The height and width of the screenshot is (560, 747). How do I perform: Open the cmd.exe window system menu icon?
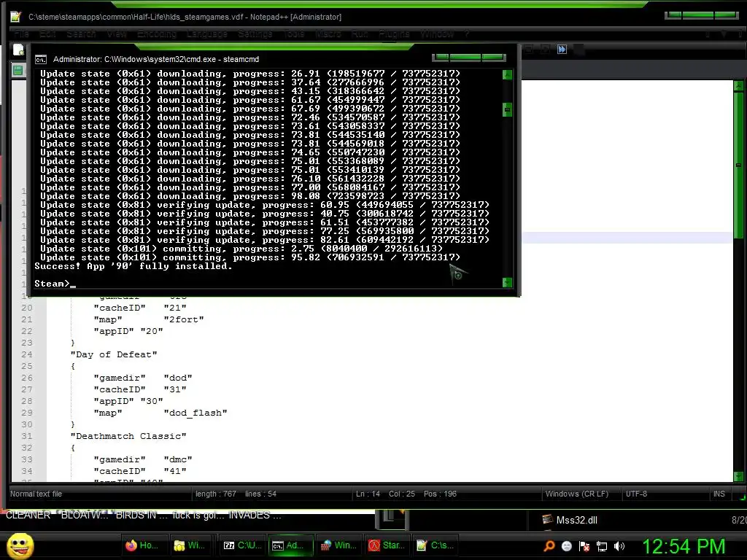coord(41,60)
